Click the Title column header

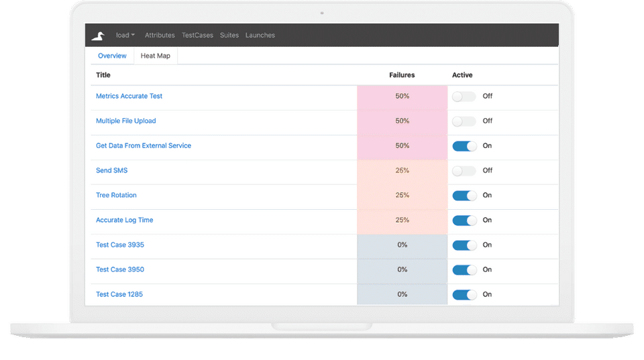point(103,75)
